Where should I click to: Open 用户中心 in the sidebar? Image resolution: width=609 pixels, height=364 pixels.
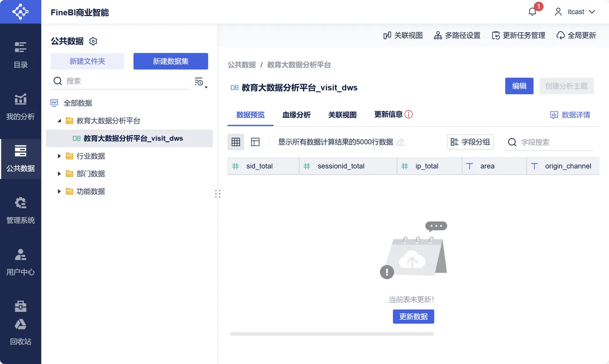pyautogui.click(x=20, y=262)
